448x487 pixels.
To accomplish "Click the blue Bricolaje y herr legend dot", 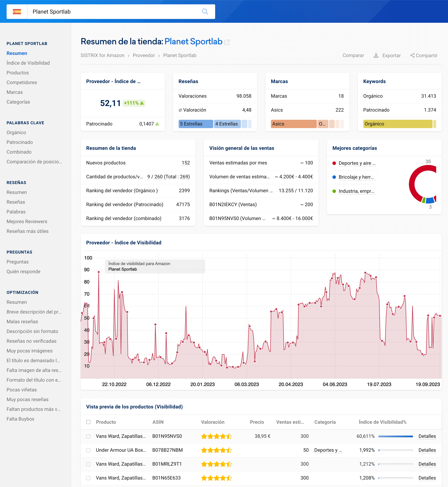I will [x=334, y=177].
